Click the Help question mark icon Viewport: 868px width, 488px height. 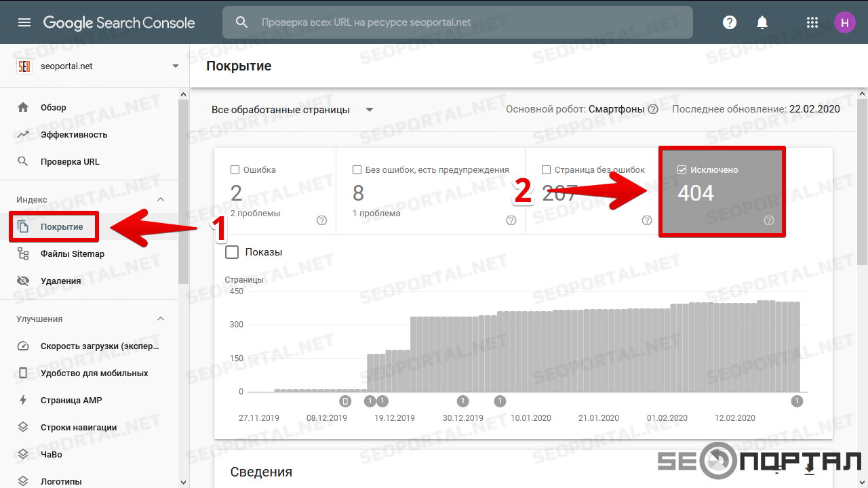(730, 22)
